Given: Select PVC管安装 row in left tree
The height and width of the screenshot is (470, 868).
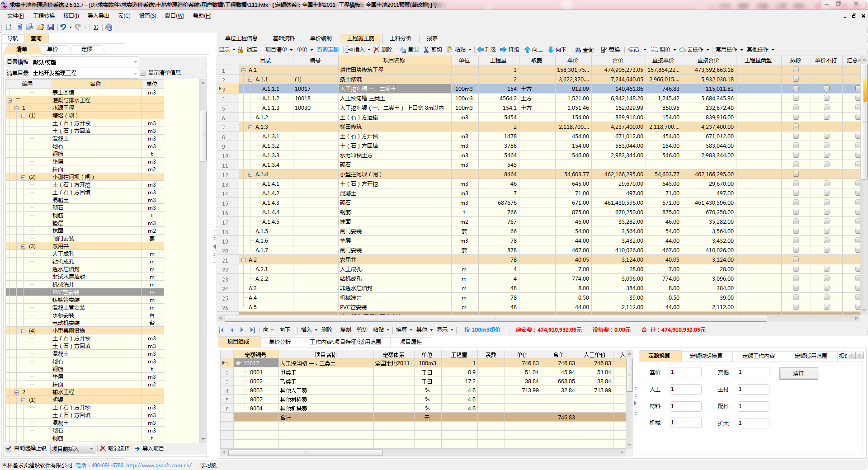Looking at the screenshot, I should (85, 292).
